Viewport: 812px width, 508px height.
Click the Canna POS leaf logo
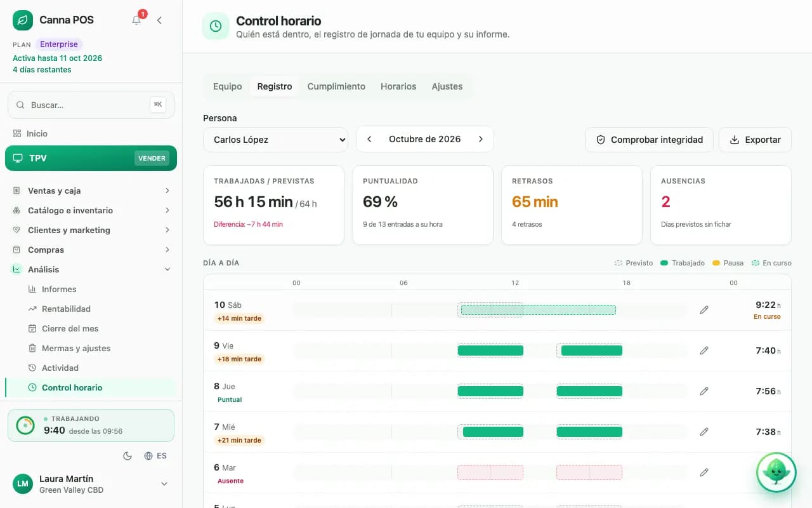point(23,20)
